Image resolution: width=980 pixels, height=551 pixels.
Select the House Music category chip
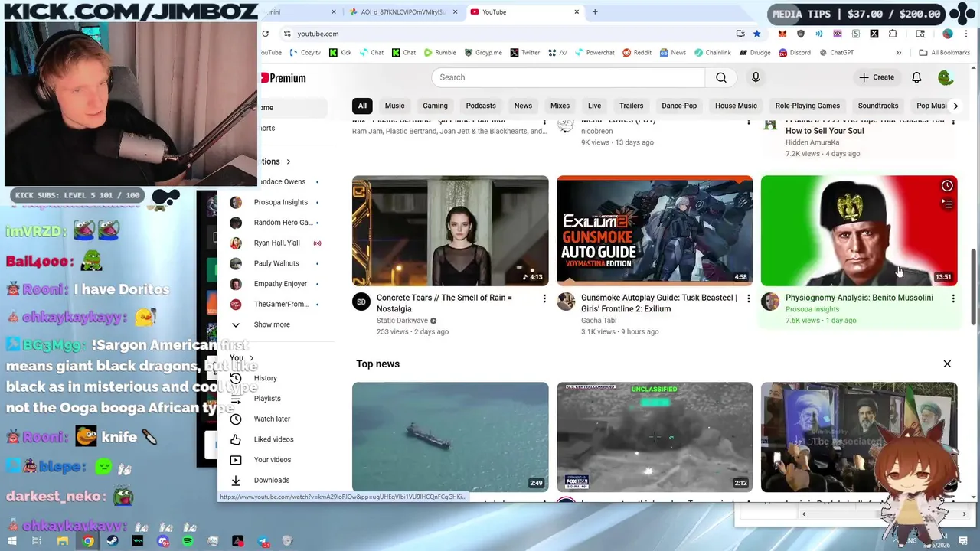point(736,106)
